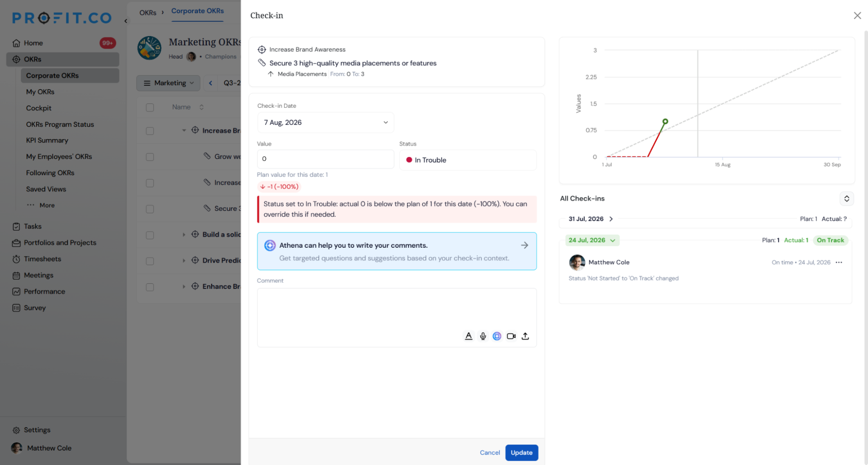Expand the 31 Jul, 2026 check-in

pos(611,219)
